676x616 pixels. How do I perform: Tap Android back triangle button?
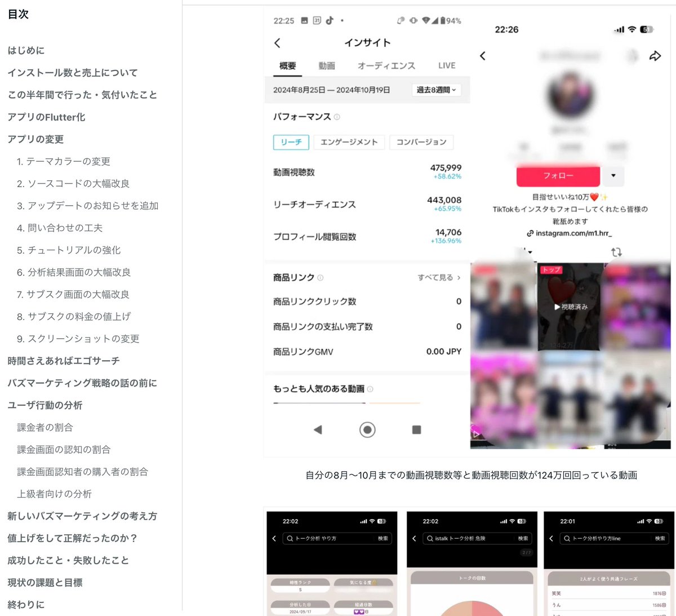click(318, 430)
